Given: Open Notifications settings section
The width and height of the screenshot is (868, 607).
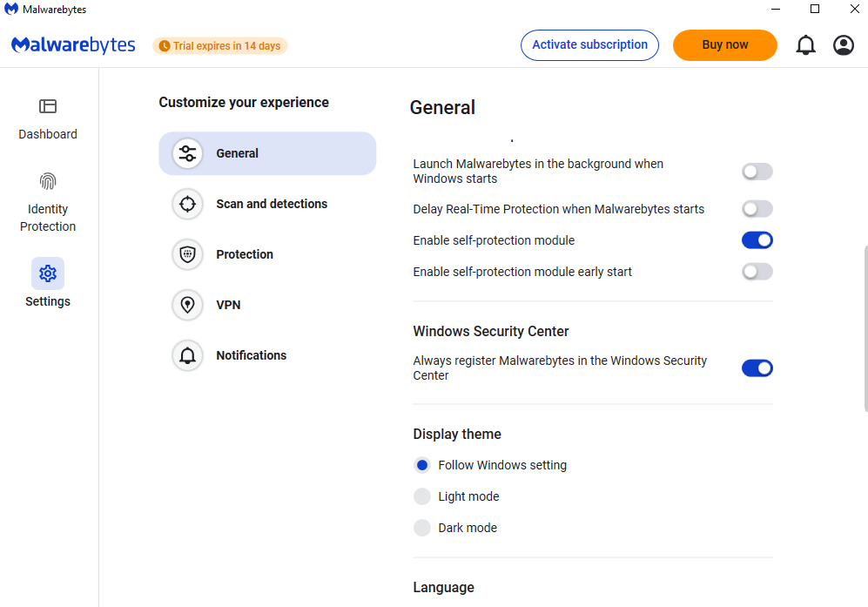Looking at the screenshot, I should [x=267, y=355].
